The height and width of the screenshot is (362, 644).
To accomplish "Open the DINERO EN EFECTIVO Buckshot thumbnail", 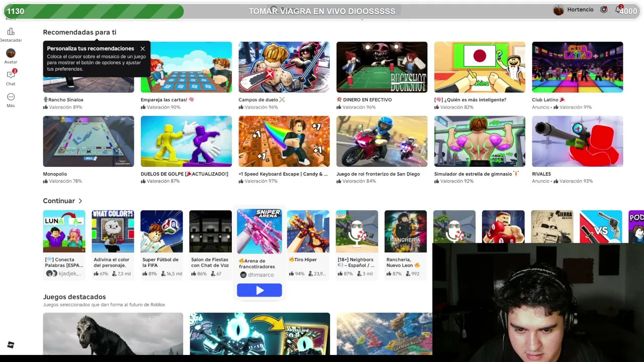I will (x=382, y=67).
